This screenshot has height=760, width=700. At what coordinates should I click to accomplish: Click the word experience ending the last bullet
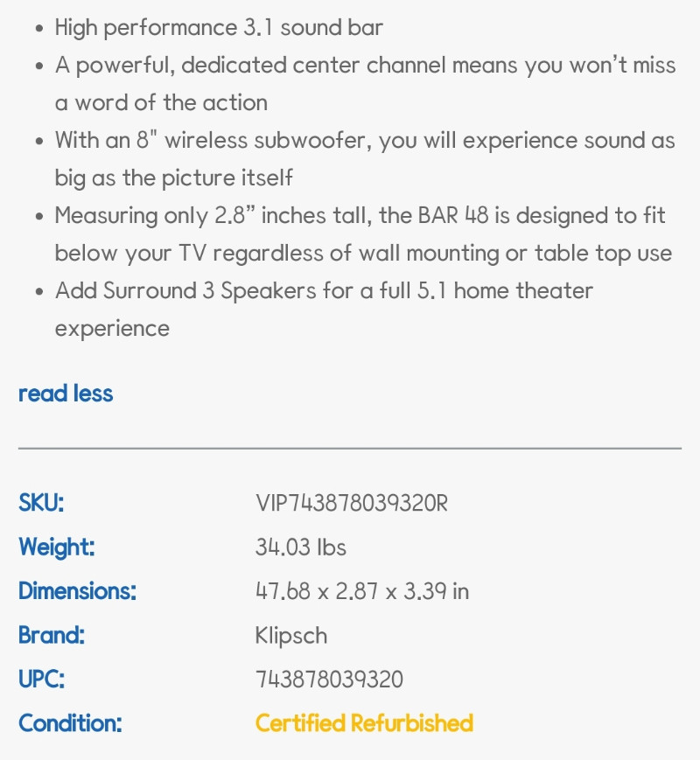pos(112,329)
